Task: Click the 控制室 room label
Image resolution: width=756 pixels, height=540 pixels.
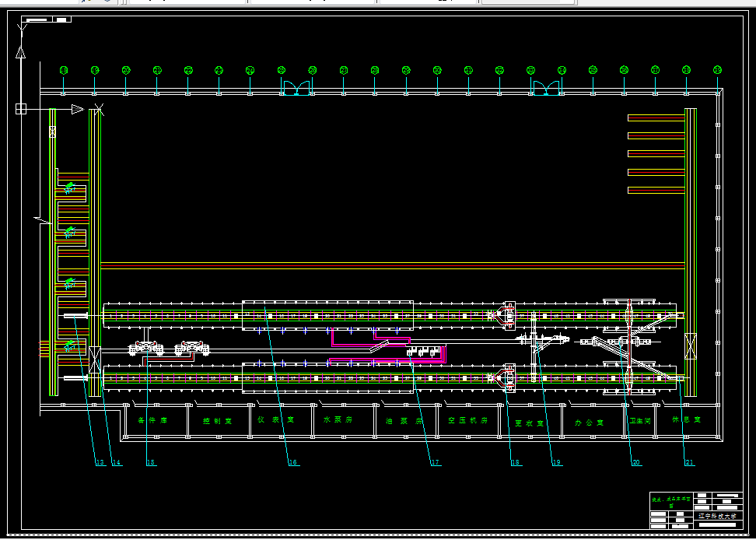Action: (x=218, y=421)
